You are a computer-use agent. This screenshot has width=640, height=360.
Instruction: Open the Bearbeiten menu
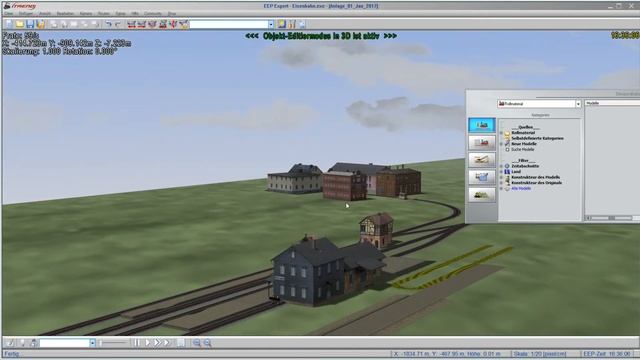point(65,13)
